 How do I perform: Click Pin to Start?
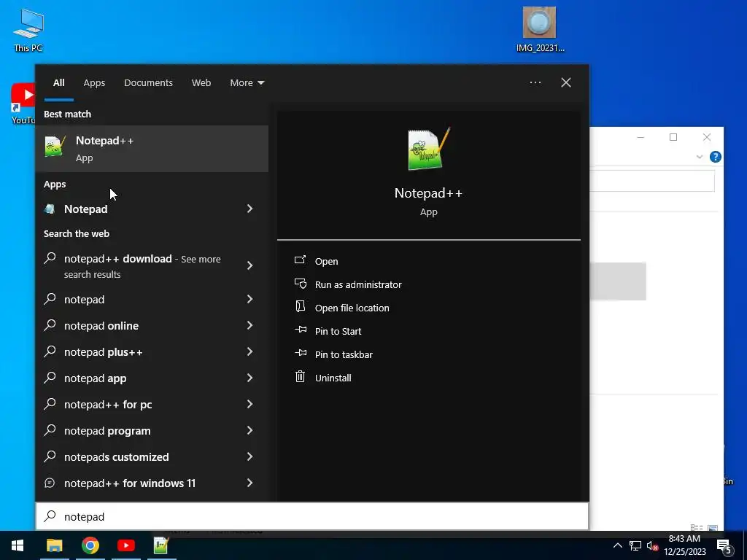pos(338,332)
